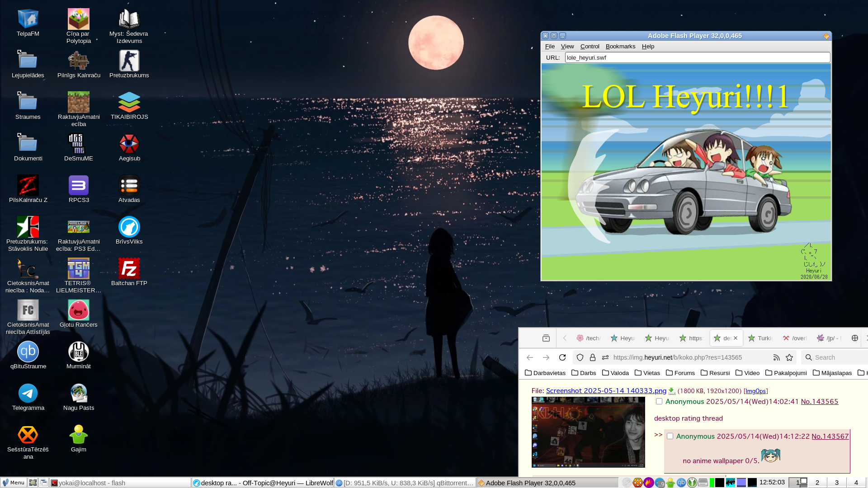The image size is (868, 488).
Task: Open post number link No.143565
Action: pos(819,401)
